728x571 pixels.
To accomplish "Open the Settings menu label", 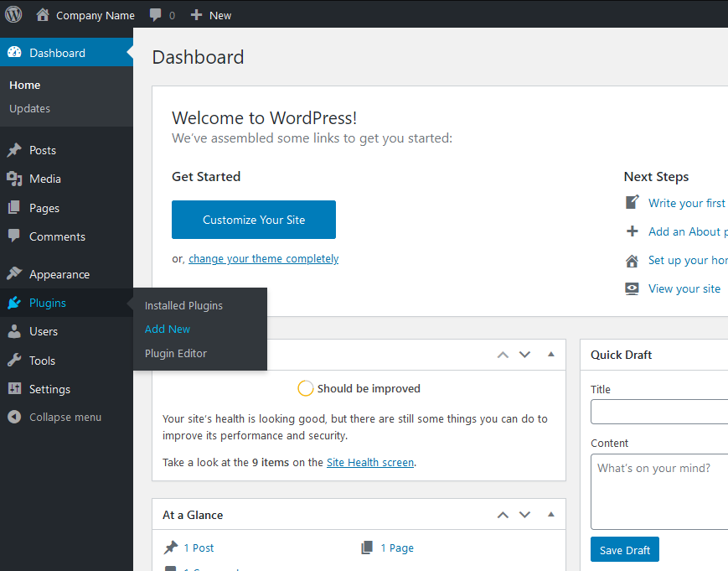I will click(x=49, y=389).
